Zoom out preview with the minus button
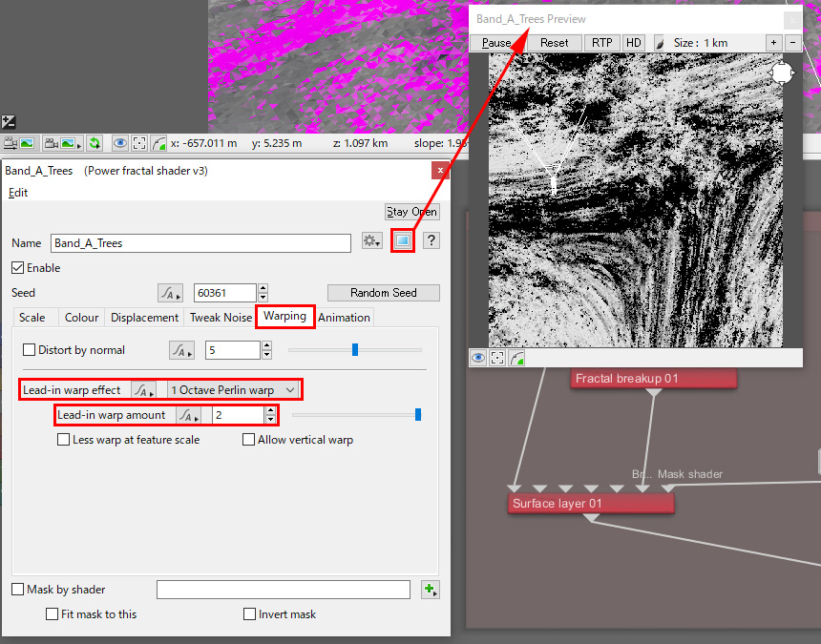This screenshot has height=644, width=821. point(794,43)
